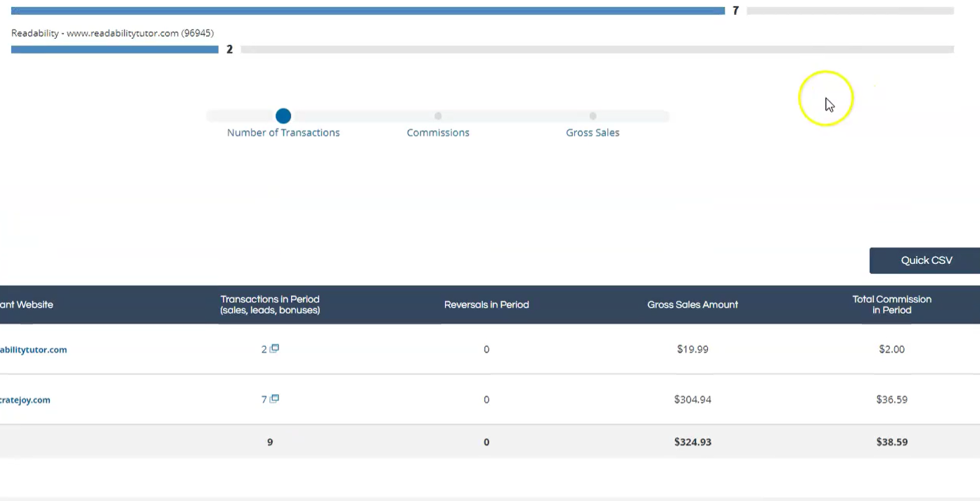Select the $324.93 total gross sales
980x501 pixels.
tap(692, 443)
